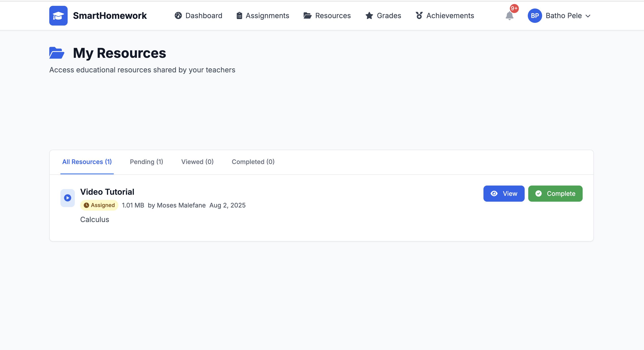Mark resource with green Complete button
The image size is (644, 350).
(x=555, y=193)
